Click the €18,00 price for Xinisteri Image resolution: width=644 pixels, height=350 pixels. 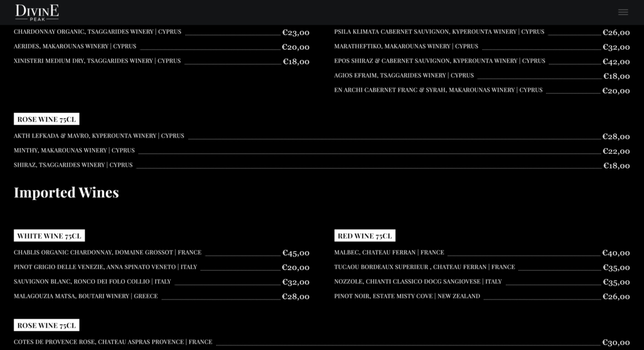(296, 61)
